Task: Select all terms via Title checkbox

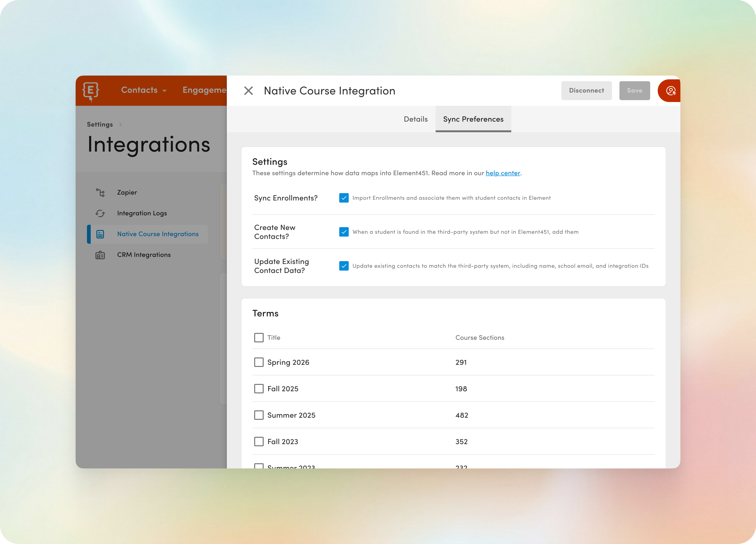Action: [259, 337]
